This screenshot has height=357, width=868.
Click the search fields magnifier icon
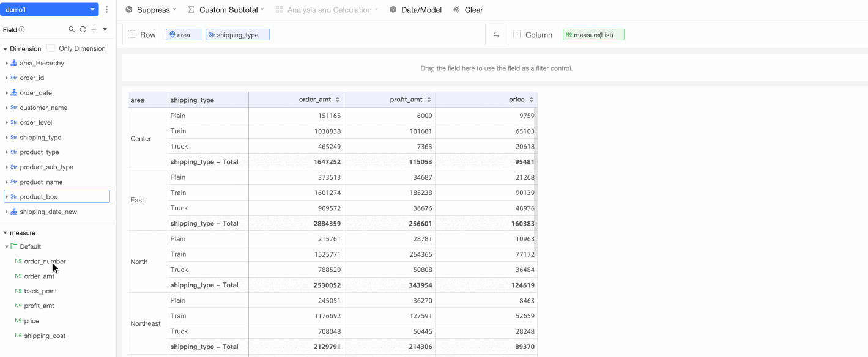point(72,29)
